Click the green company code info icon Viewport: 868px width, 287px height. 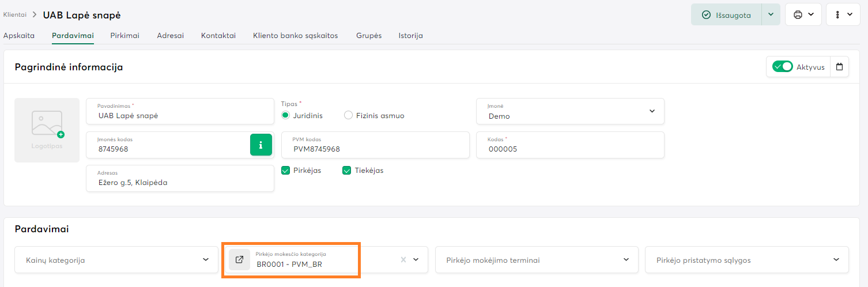261,145
